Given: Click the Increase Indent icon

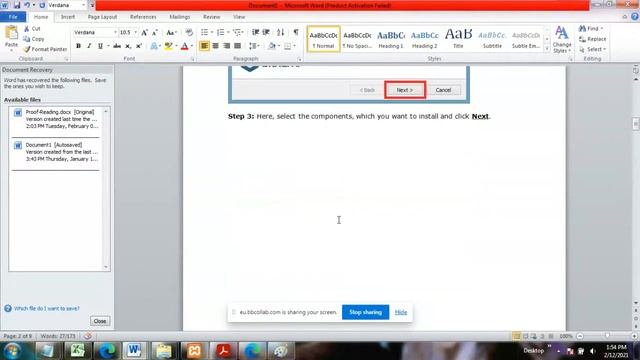Looking at the screenshot, I should pos(266,32).
